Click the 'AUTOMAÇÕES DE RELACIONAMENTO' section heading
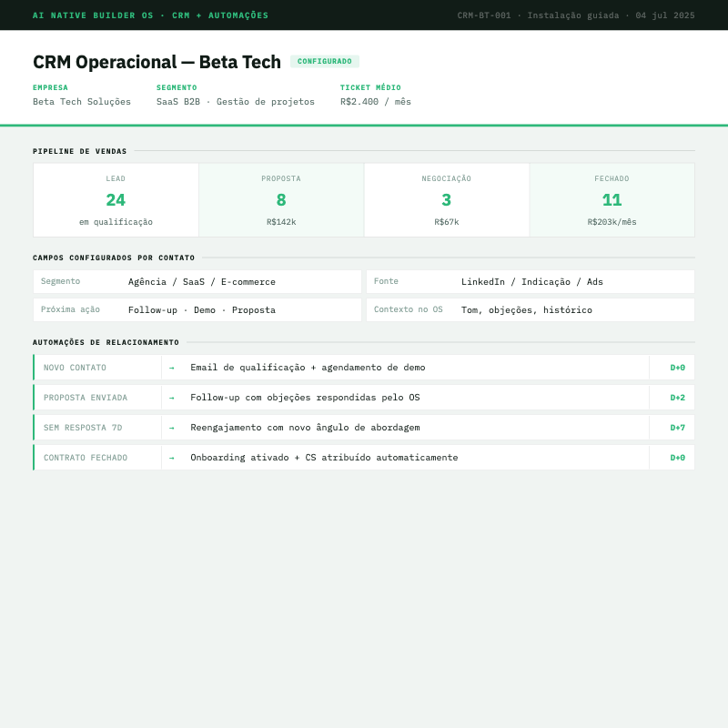 (106, 343)
